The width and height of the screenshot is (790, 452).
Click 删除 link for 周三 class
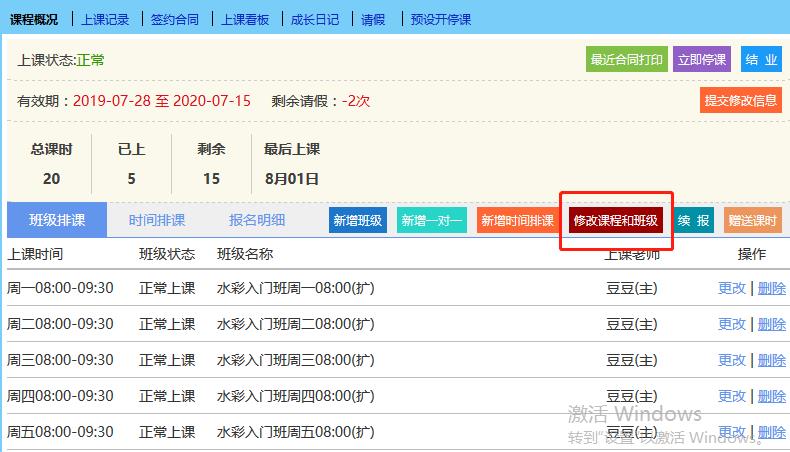(x=771, y=360)
